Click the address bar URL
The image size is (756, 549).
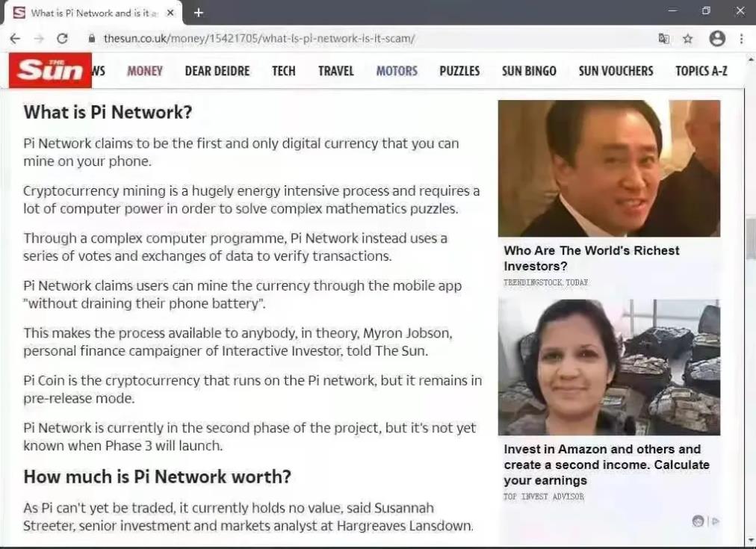[x=259, y=39]
